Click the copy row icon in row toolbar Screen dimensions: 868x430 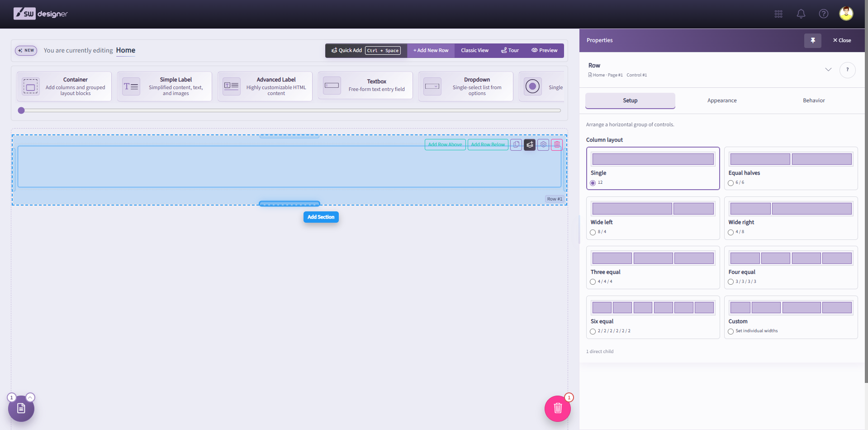(x=516, y=144)
